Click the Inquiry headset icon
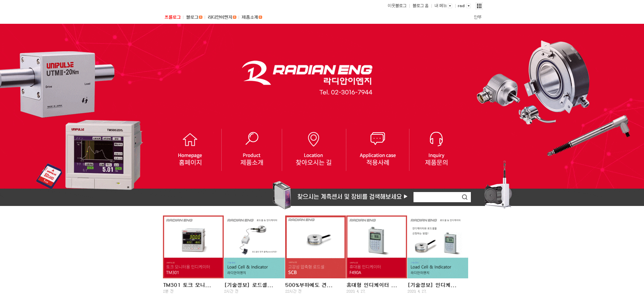644x295 pixels. pos(436,139)
